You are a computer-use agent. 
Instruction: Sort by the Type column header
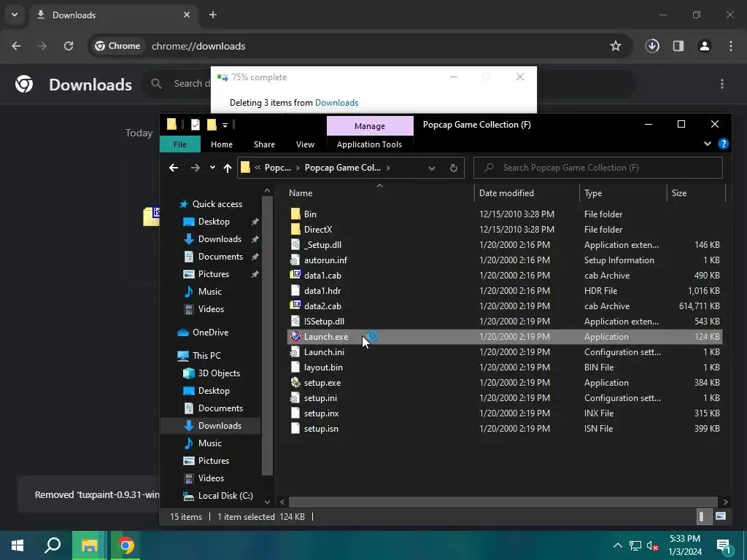click(x=593, y=192)
